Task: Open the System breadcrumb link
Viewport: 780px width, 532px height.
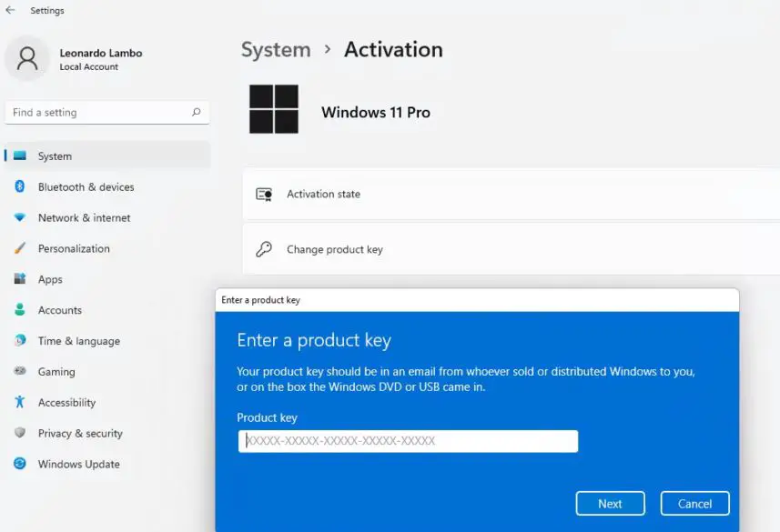Action: pyautogui.click(x=276, y=50)
